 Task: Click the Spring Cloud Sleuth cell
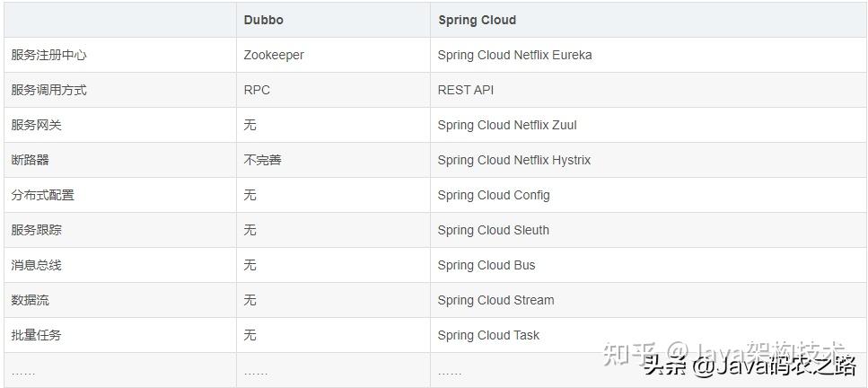pyautogui.click(x=494, y=230)
